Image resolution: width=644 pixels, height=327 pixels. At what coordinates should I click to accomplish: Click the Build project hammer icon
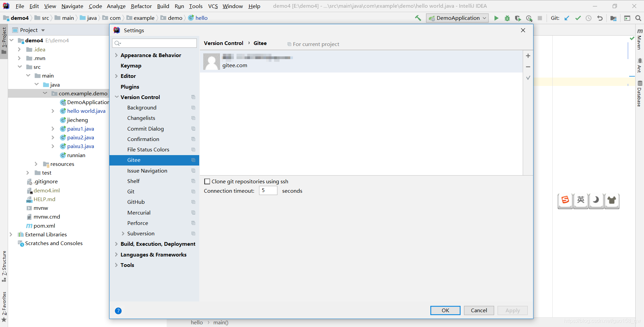(418, 18)
